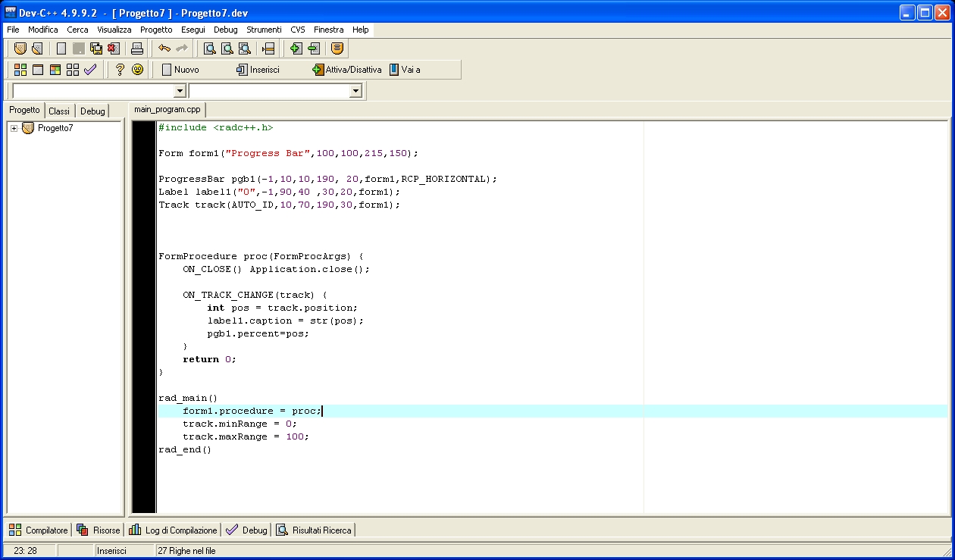The width and height of the screenshot is (955, 560).
Task: Click the Inserisci toolbar button
Action: (x=258, y=70)
